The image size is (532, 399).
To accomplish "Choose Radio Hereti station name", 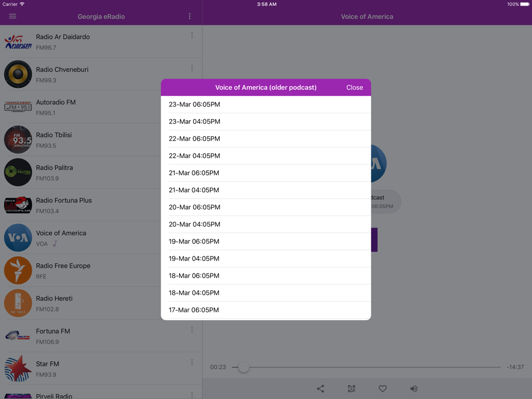I will point(54,298).
